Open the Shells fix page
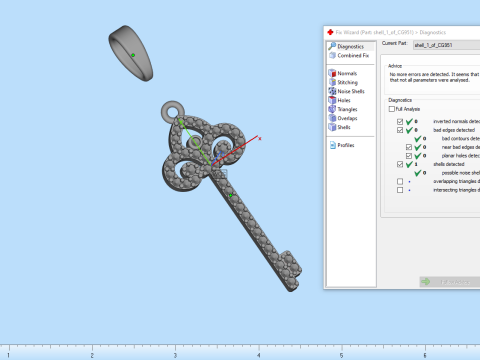Screen dimensions: 480x360 (339, 127)
